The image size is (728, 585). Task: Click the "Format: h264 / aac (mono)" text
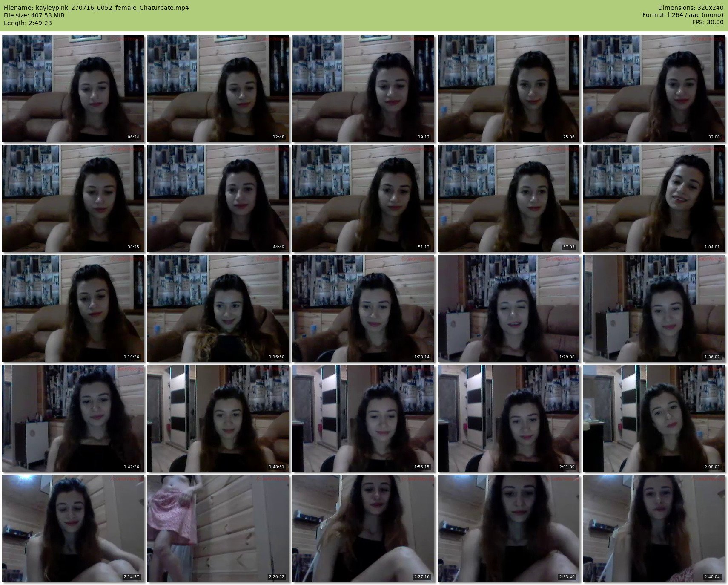point(683,15)
